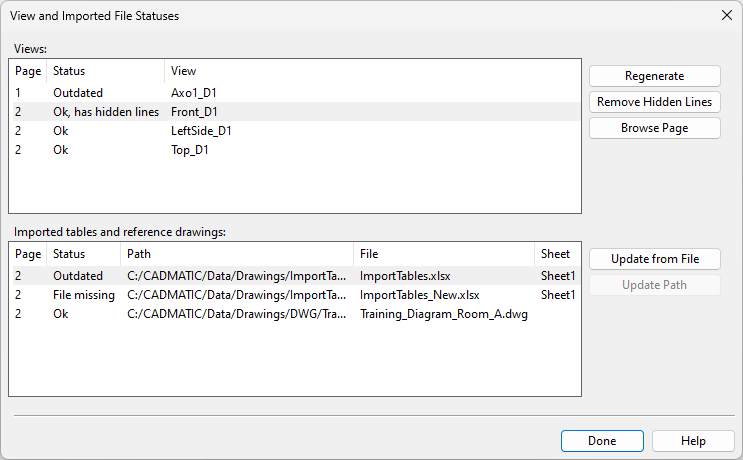Click the Path column header
This screenshot has width=743, height=460.
click(x=236, y=254)
